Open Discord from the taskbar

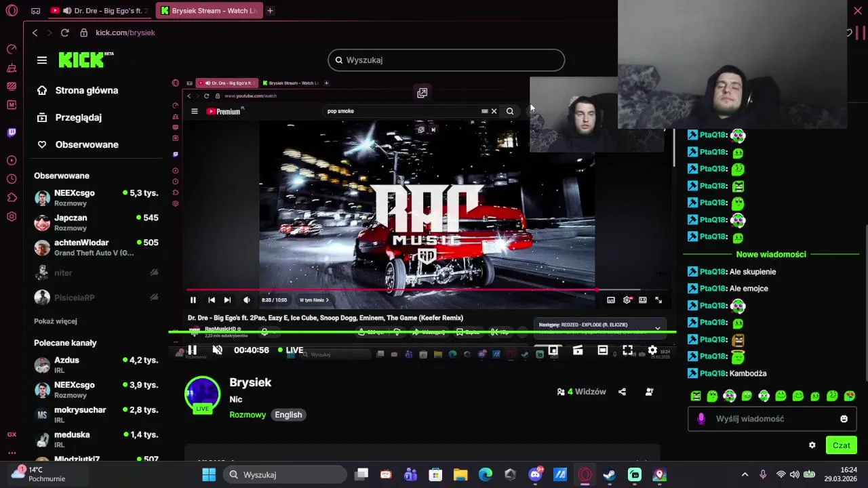pyautogui.click(x=535, y=474)
